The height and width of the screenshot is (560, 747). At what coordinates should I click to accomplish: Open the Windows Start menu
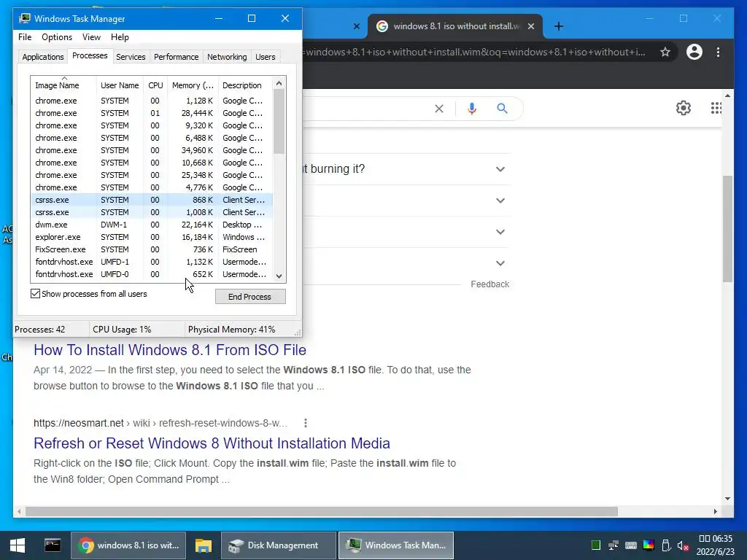point(18,545)
